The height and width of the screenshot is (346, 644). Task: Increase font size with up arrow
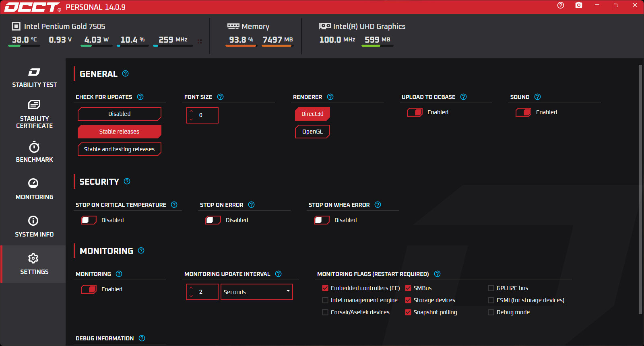pyautogui.click(x=191, y=111)
